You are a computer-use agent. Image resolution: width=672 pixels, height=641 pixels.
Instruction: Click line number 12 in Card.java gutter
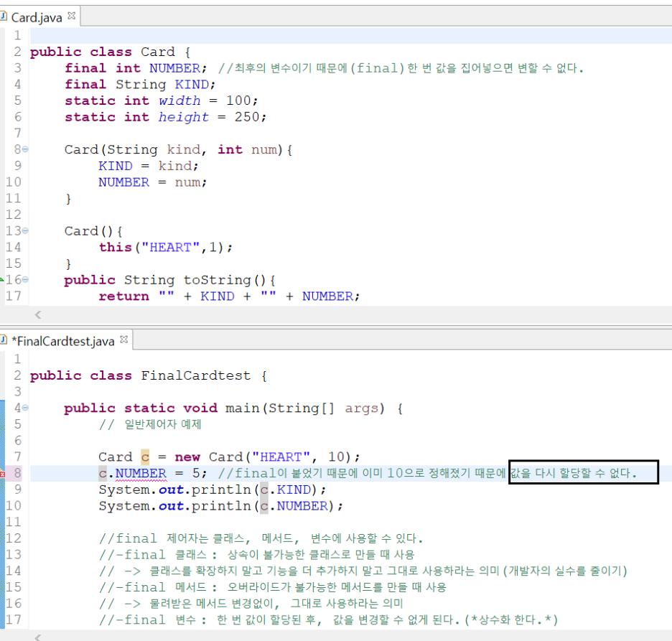click(x=14, y=215)
